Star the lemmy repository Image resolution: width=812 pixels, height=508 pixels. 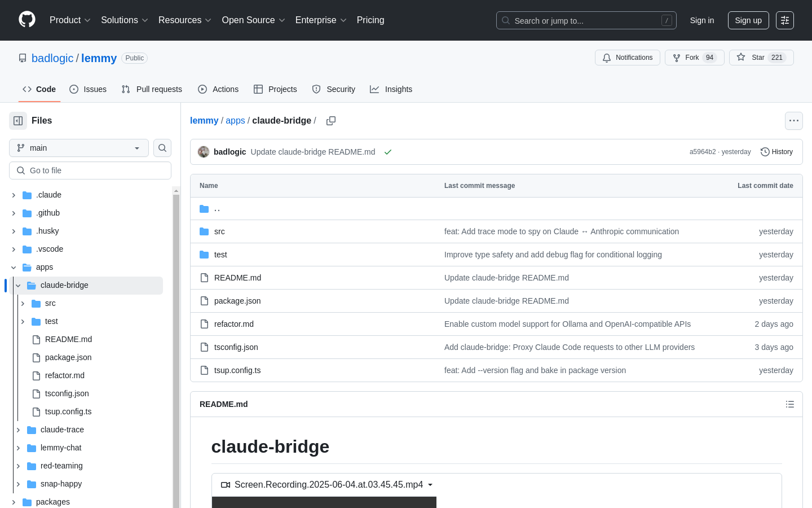click(x=761, y=58)
